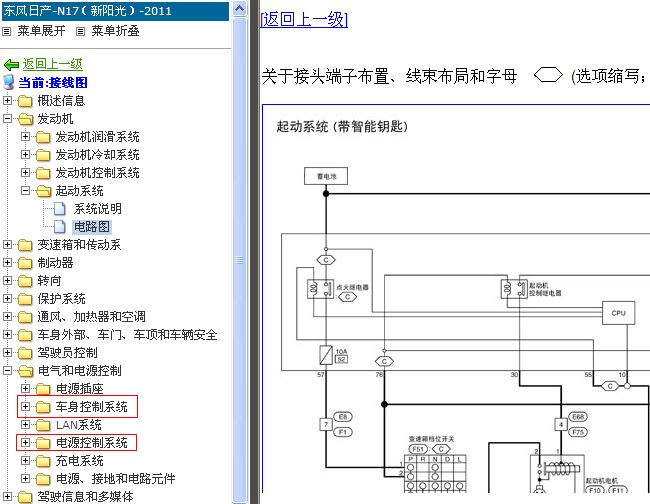650x504 pixels.
Task: Click the 菜单折叠 collapse-menu icon
Action: [80, 31]
